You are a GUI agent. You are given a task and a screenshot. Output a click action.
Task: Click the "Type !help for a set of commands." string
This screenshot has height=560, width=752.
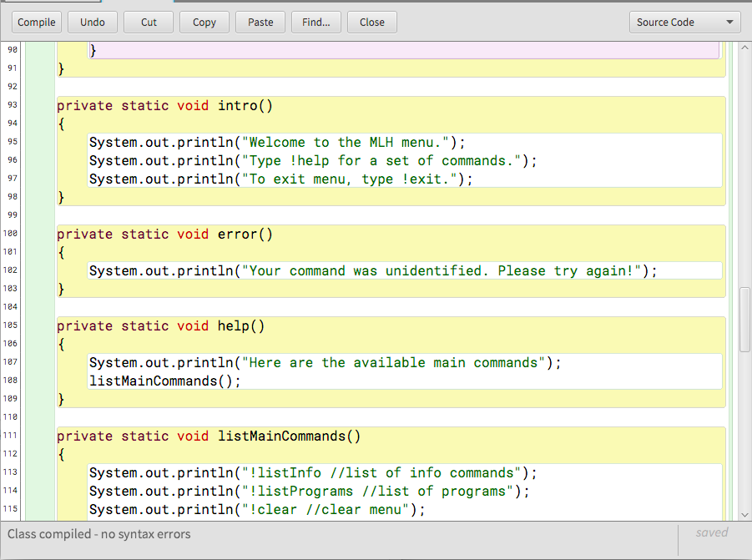[381, 160]
